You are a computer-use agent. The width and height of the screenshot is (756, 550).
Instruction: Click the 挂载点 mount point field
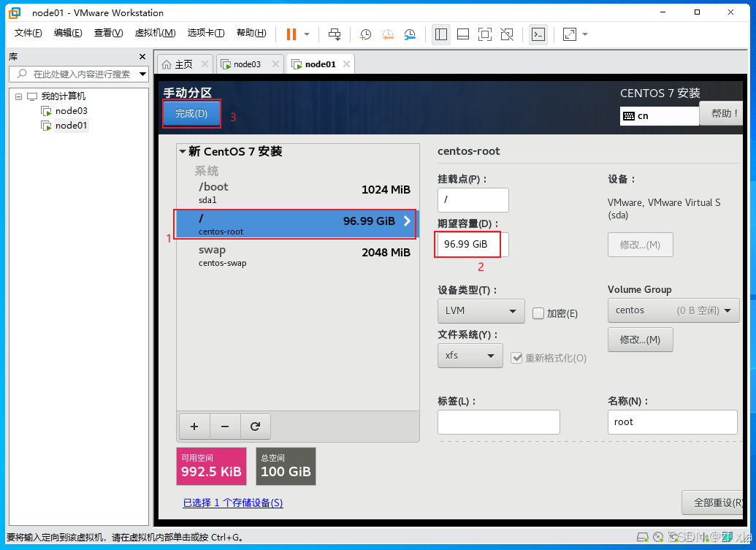pos(473,199)
